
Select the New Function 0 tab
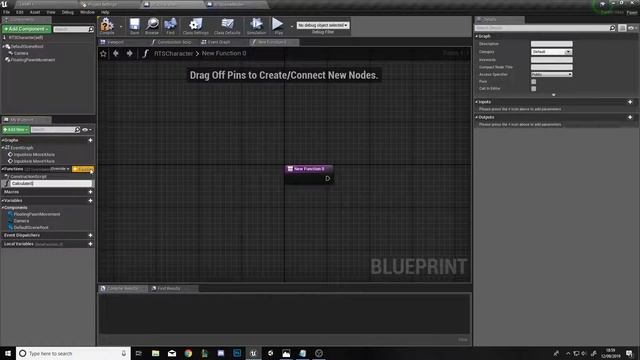pyautogui.click(x=273, y=42)
